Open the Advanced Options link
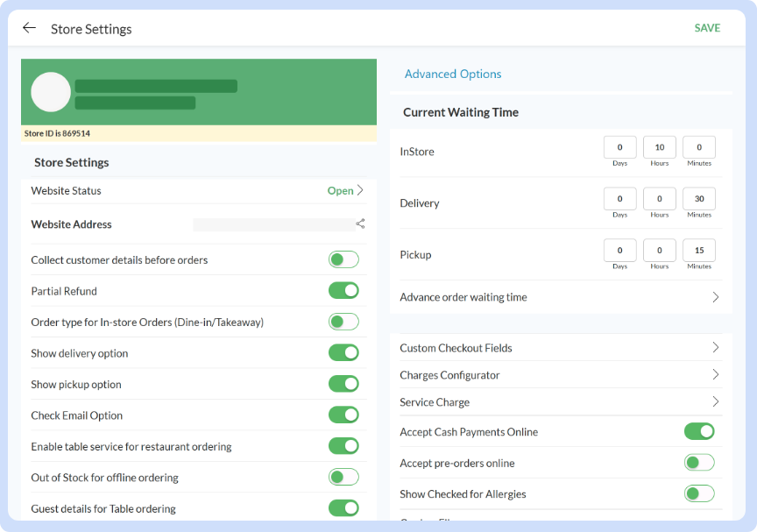757x532 pixels. [453, 74]
